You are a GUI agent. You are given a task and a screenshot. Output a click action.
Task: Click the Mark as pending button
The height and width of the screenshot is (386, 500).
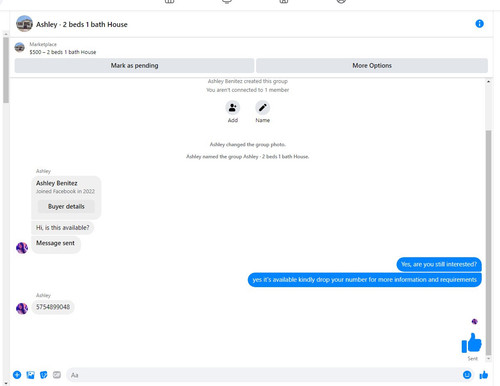134,65
